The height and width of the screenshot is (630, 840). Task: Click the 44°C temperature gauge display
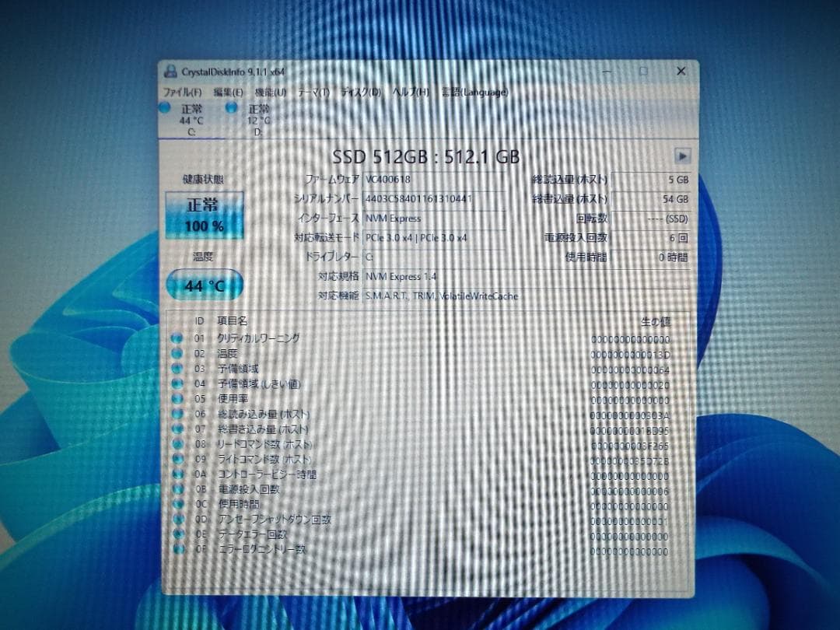(x=204, y=285)
